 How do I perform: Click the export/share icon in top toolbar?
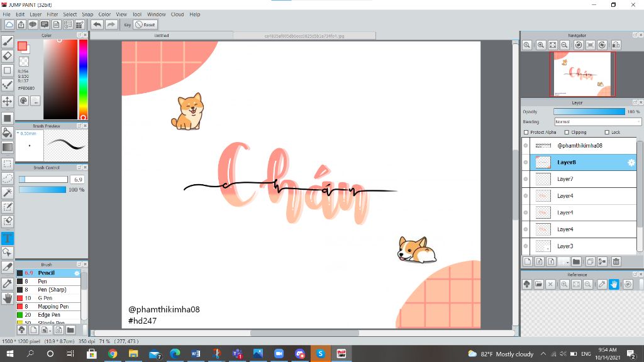pos(21,25)
